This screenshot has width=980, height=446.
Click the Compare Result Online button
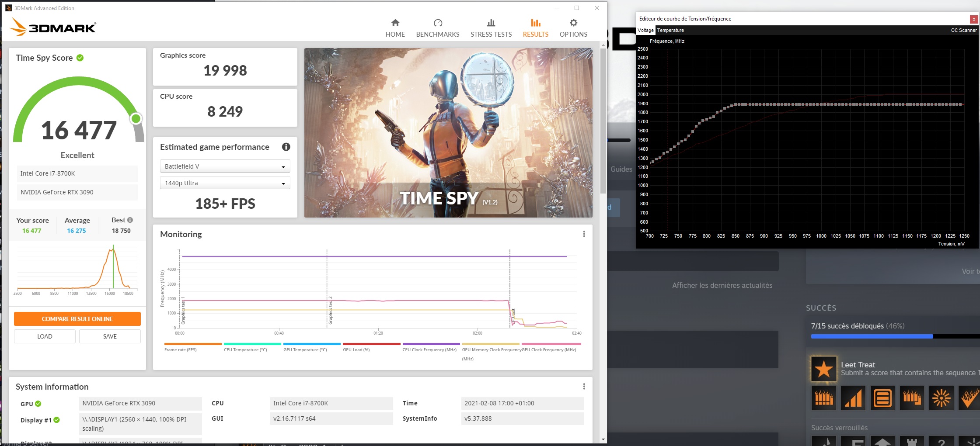click(x=77, y=319)
